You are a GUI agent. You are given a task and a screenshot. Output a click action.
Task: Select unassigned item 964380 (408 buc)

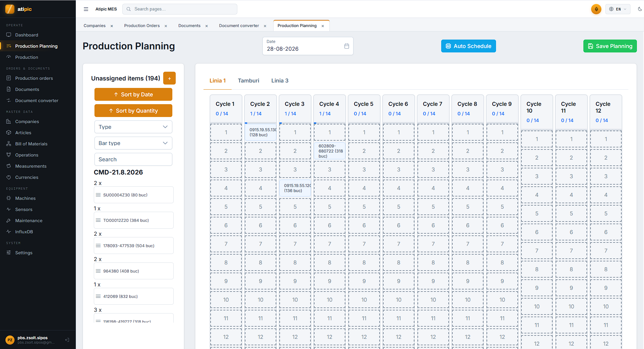point(134,271)
